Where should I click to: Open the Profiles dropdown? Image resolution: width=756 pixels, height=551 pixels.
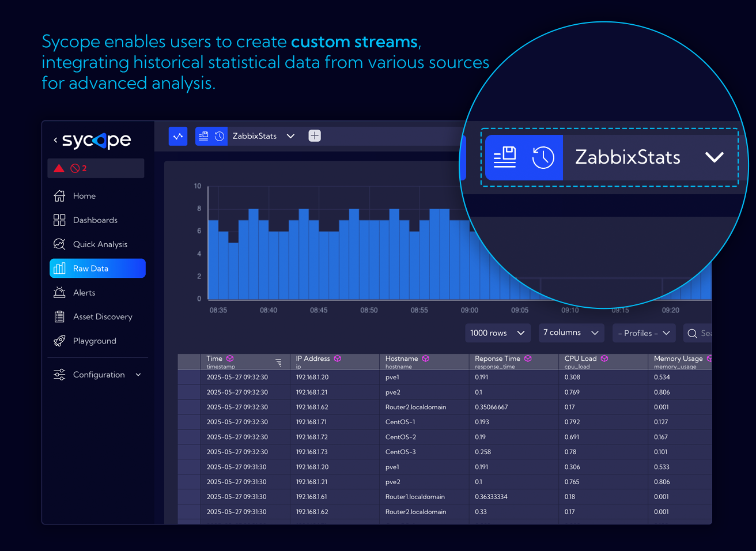tap(644, 333)
